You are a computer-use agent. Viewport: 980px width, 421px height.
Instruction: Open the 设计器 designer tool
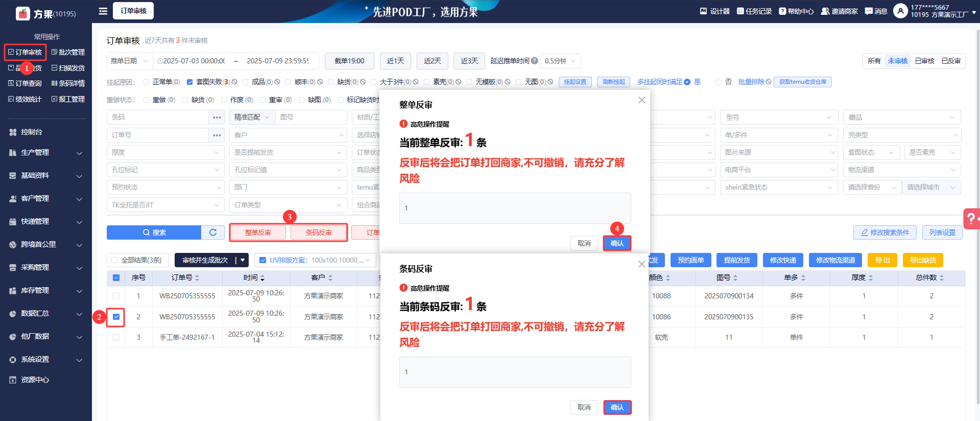714,11
